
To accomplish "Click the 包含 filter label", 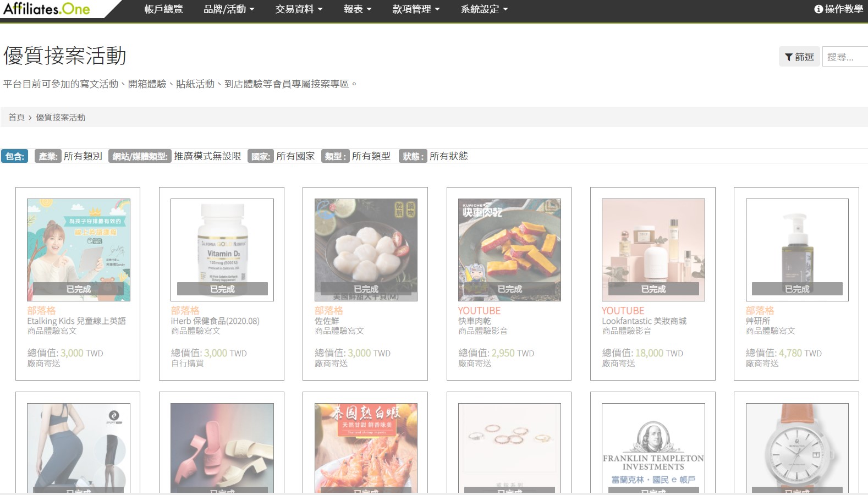I will click(15, 156).
